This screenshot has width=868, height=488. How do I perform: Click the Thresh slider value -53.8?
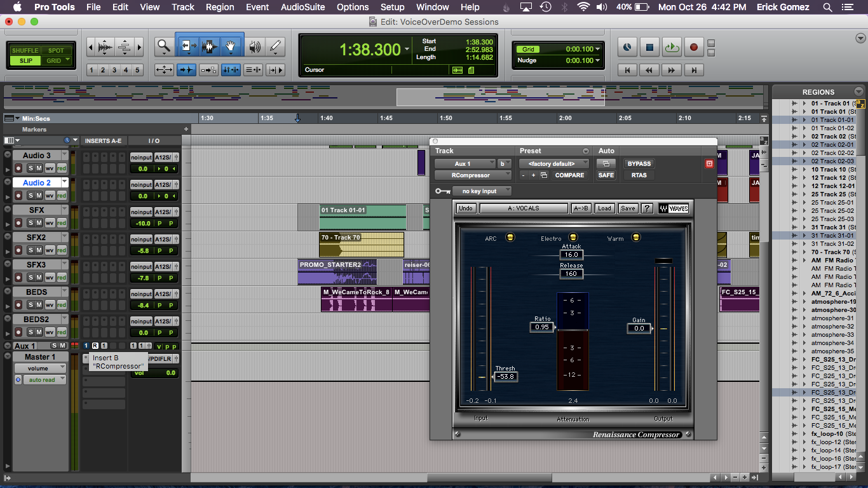506,377
